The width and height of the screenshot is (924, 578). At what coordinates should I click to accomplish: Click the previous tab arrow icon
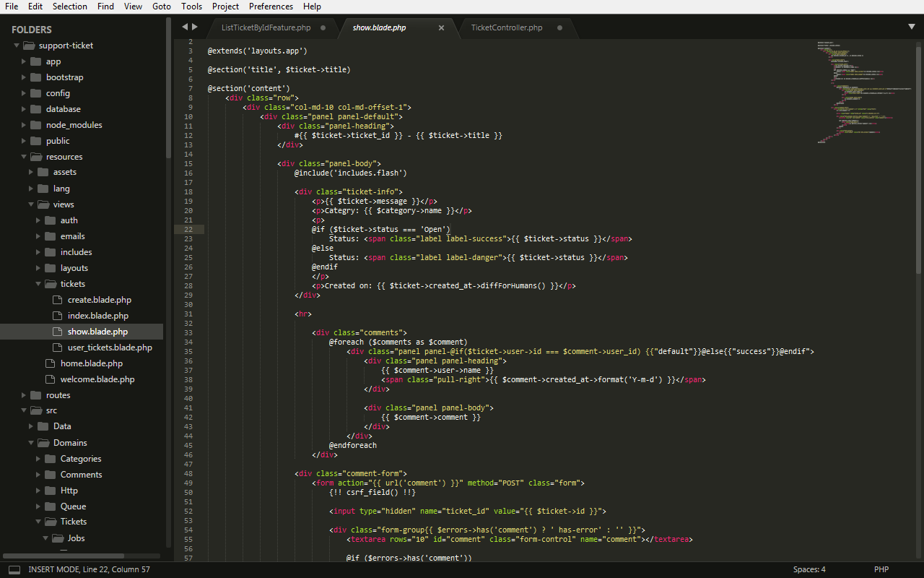[184, 27]
